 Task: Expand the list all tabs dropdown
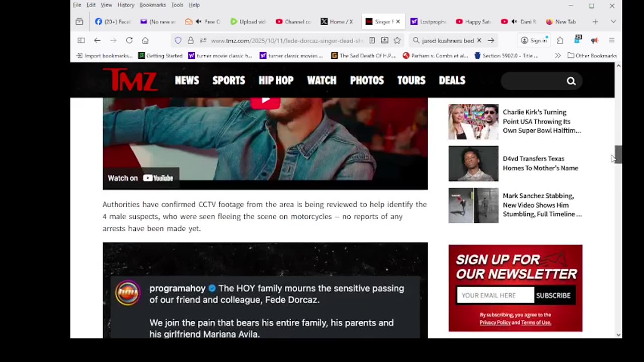coord(613,22)
